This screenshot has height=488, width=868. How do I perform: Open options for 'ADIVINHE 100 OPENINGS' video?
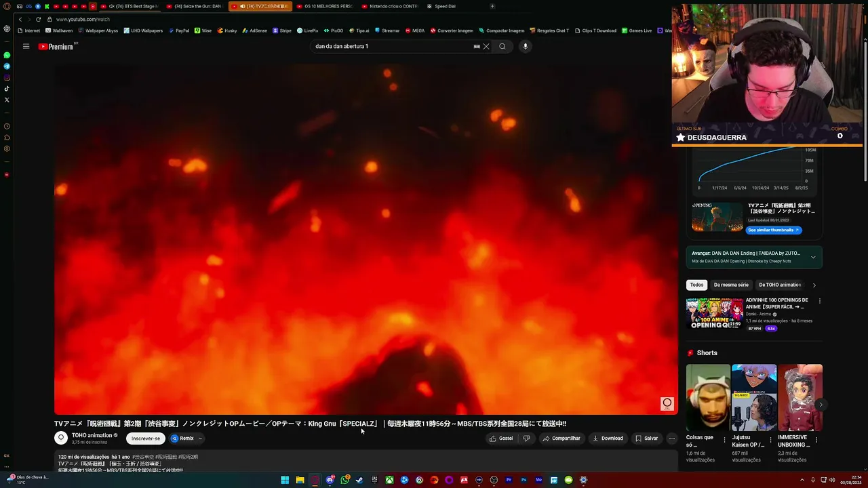(x=819, y=301)
